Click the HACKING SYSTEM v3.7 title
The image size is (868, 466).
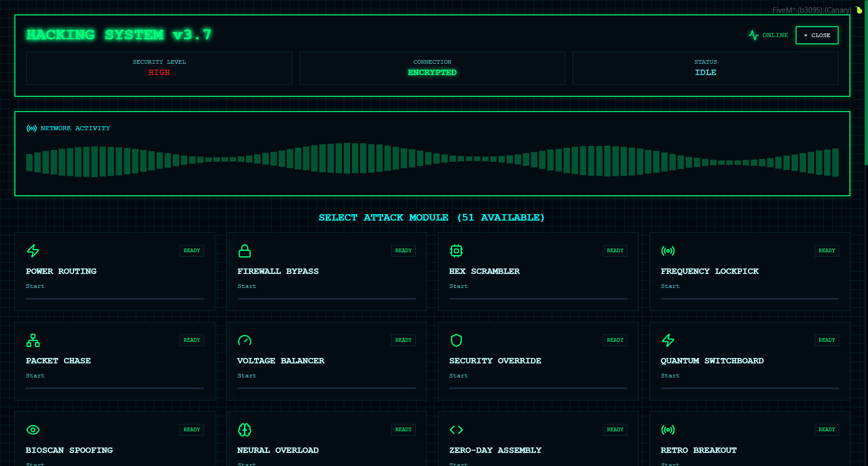coord(119,35)
